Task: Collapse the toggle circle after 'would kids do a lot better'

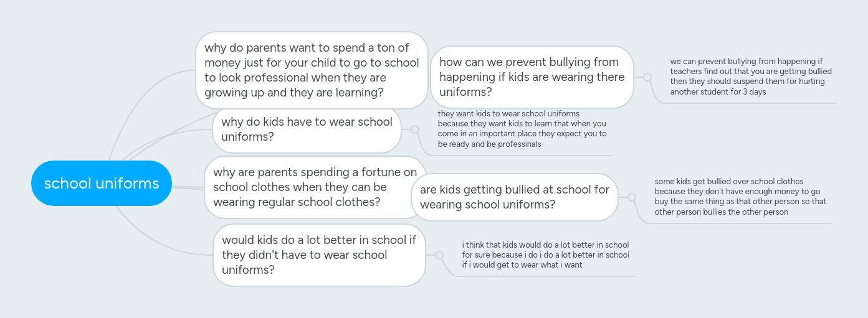Action: click(x=439, y=255)
